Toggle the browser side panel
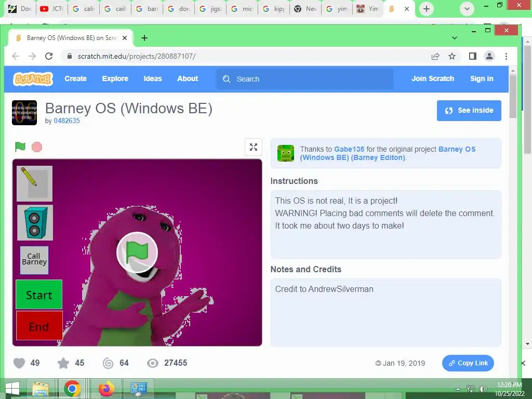Screen dimensions: 532x399 (473, 56)
